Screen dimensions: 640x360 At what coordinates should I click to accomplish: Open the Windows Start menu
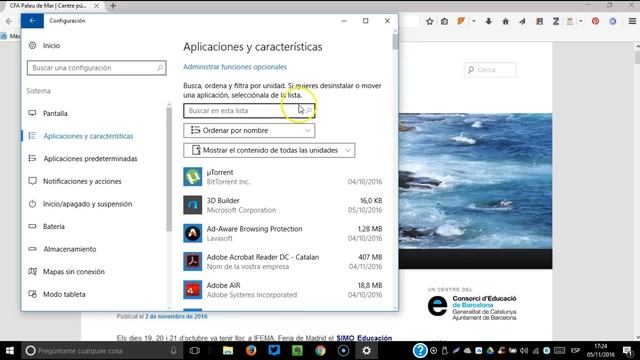pyautogui.click(x=10, y=351)
